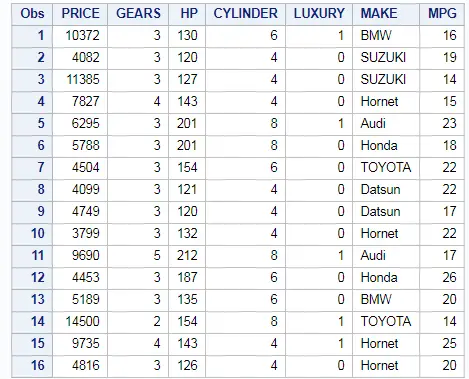Screen dimensions: 469x379
Task: Click the GEARS column header
Action: pyautogui.click(x=138, y=14)
